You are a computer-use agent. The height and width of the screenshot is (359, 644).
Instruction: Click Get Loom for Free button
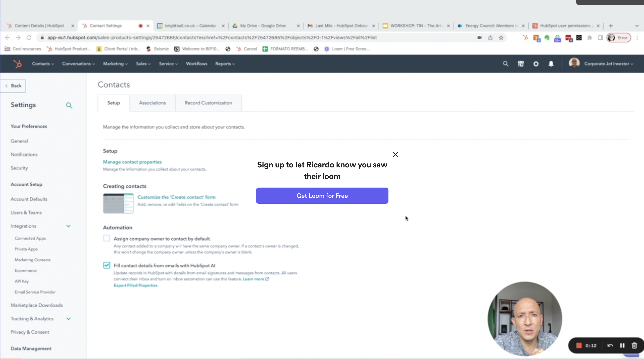[322, 195]
